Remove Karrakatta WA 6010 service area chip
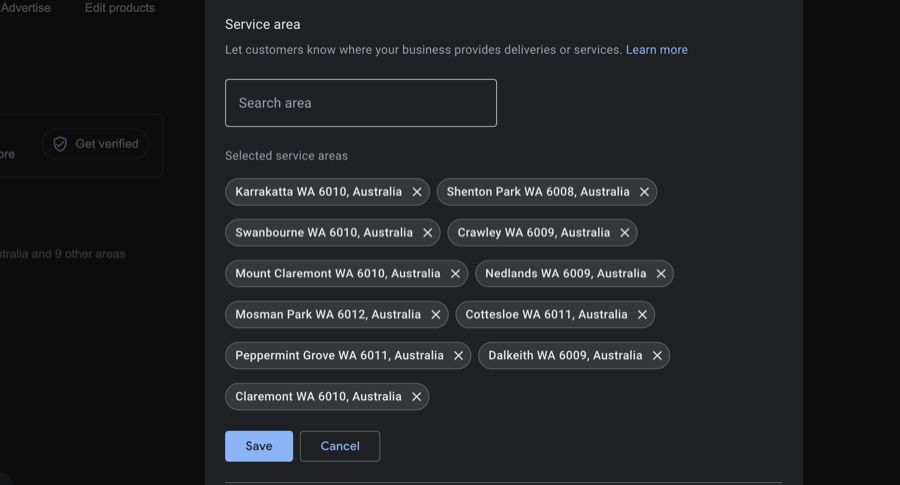 tap(417, 192)
